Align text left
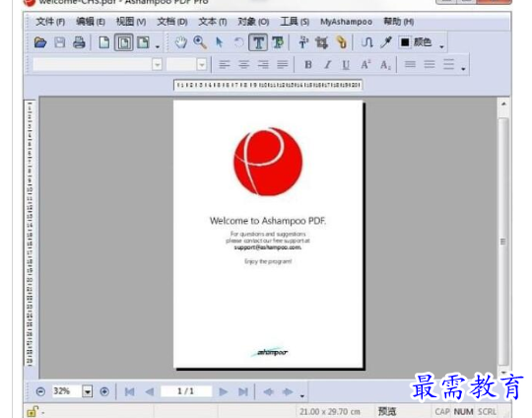This screenshot has width=532, height=418. pos(225,64)
